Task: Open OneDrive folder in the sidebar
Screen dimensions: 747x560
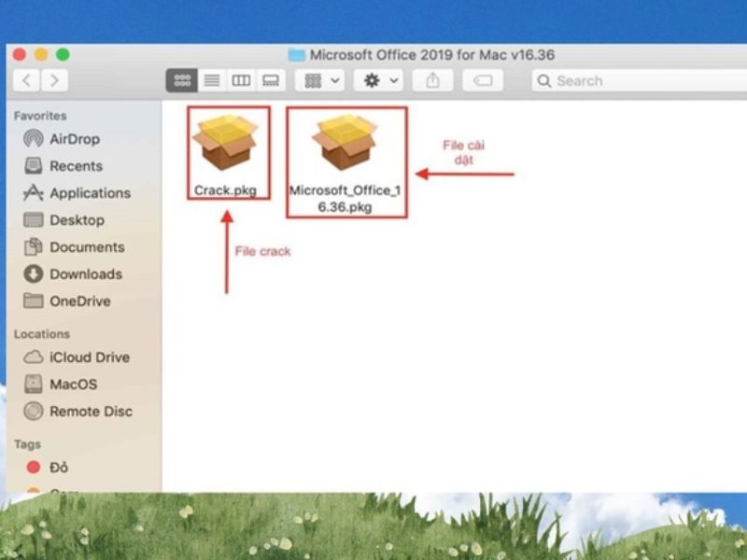Action: pyautogui.click(x=67, y=301)
